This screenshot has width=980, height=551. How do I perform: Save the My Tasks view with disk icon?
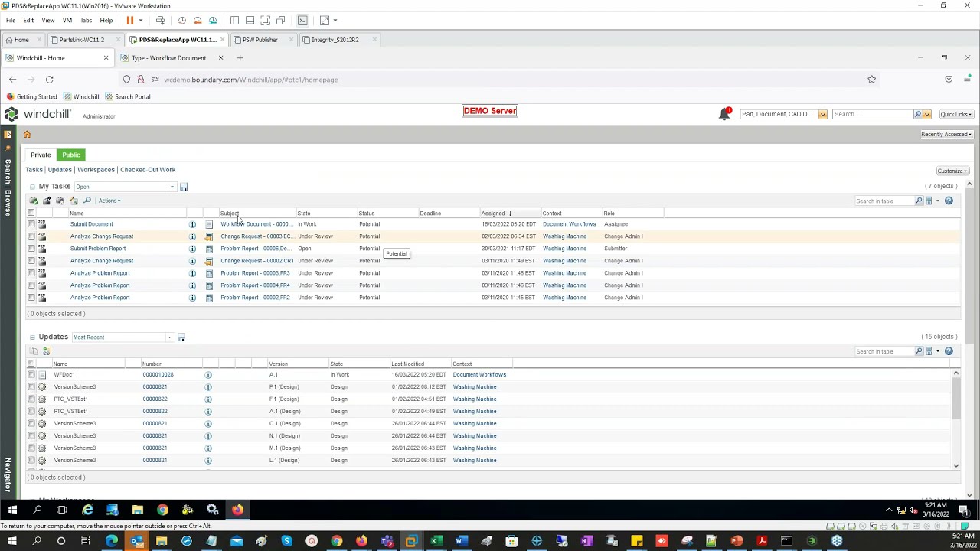click(x=184, y=187)
